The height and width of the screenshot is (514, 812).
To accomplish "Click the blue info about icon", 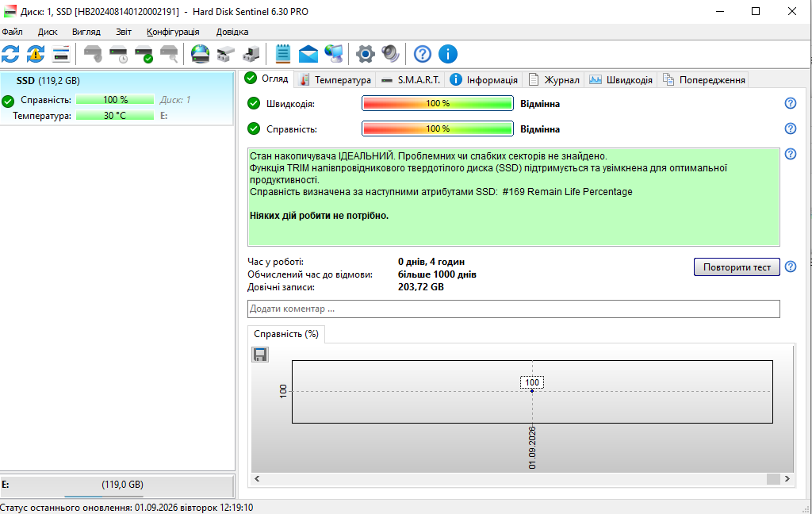I will point(448,54).
